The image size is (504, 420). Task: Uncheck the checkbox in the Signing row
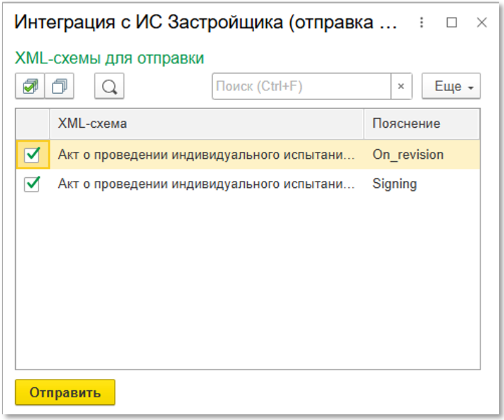32,184
